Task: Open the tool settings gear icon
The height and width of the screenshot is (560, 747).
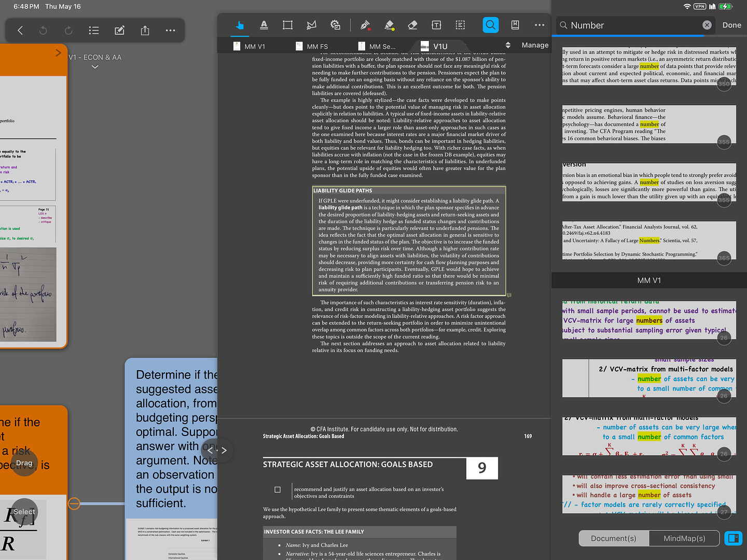Action: [x=336, y=25]
